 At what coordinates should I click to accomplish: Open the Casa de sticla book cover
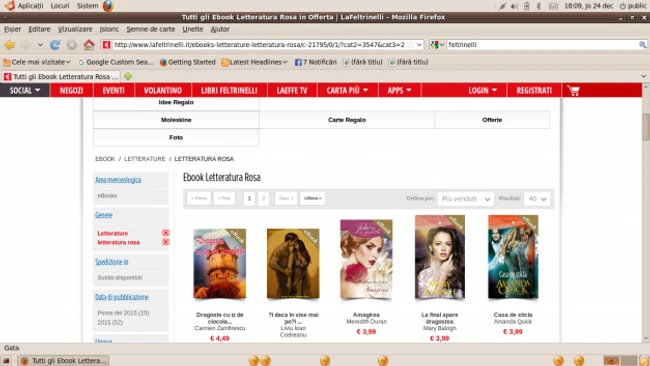tap(513, 257)
